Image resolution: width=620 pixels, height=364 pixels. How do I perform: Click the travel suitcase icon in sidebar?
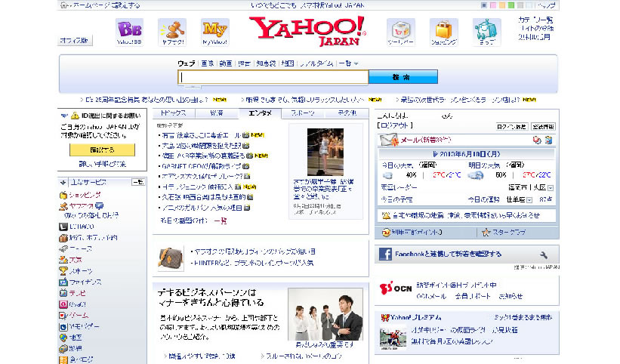coord(63,238)
